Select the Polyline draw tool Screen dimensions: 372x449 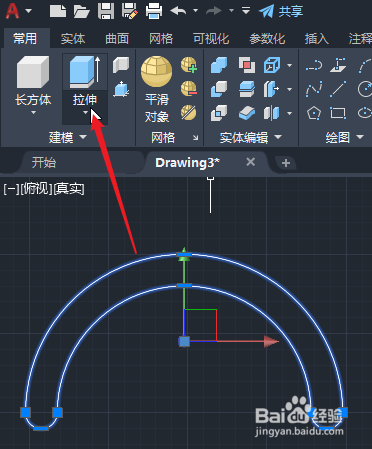click(x=314, y=65)
